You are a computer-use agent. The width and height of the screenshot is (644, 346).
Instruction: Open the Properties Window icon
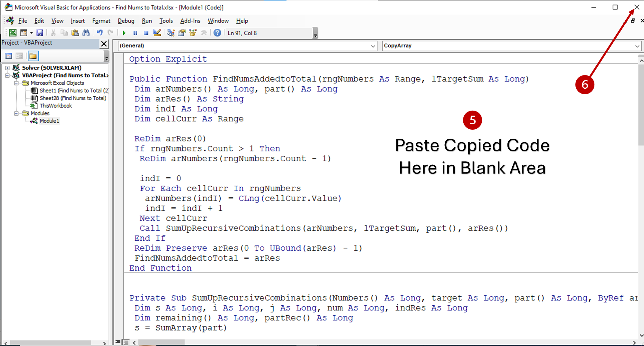[x=182, y=33]
